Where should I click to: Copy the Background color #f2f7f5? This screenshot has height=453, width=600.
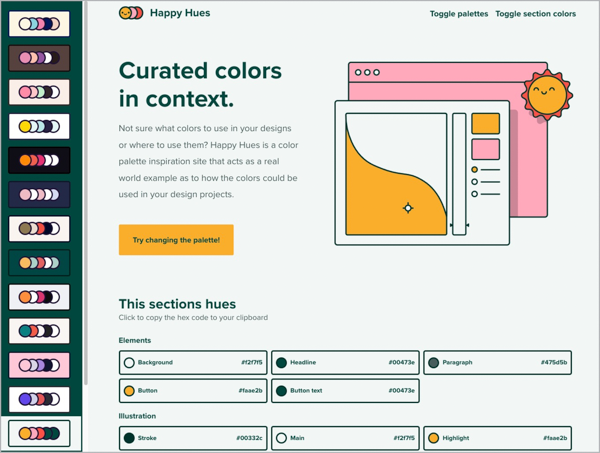[193, 362]
